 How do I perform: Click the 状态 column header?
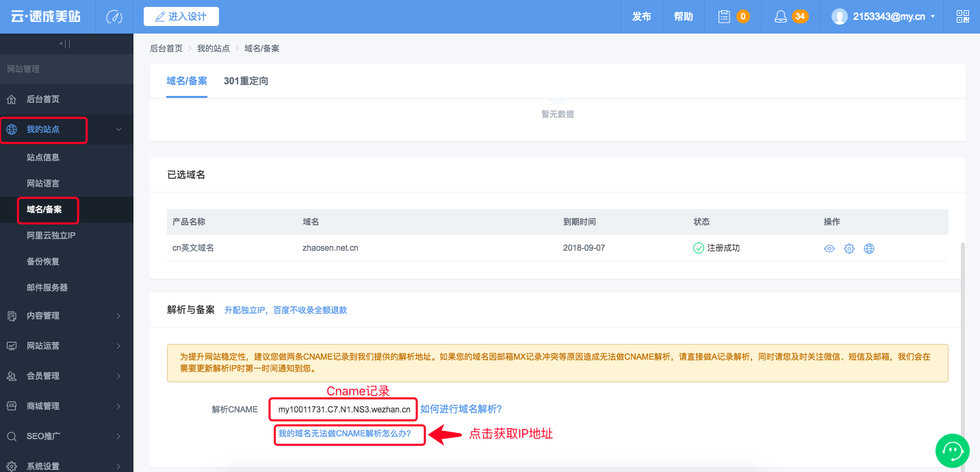pos(701,222)
